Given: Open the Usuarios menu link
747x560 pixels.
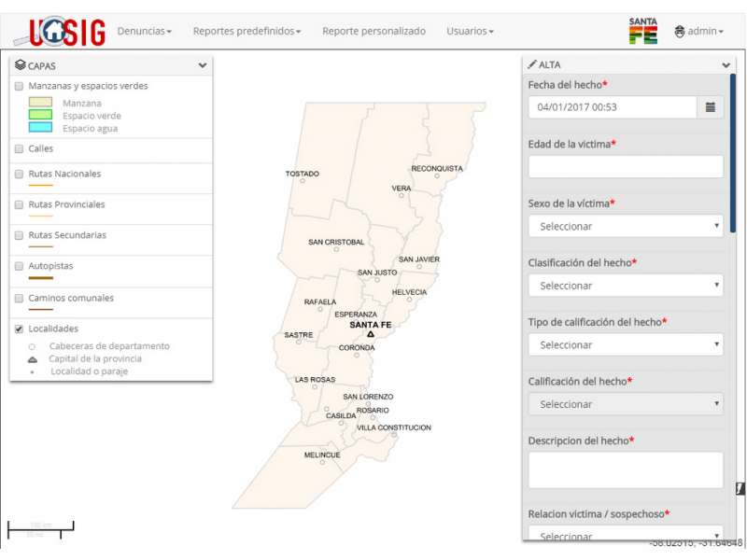Looking at the screenshot, I should coord(470,31).
